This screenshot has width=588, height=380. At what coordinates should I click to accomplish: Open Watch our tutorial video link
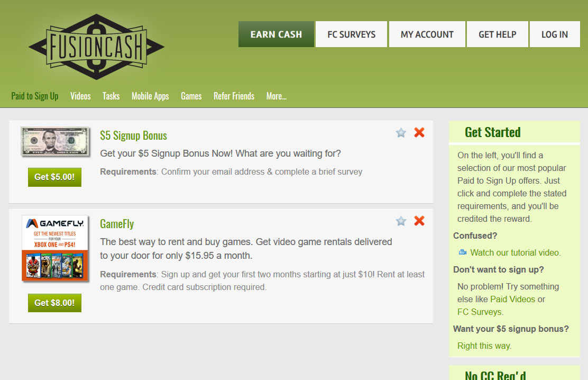515,252
